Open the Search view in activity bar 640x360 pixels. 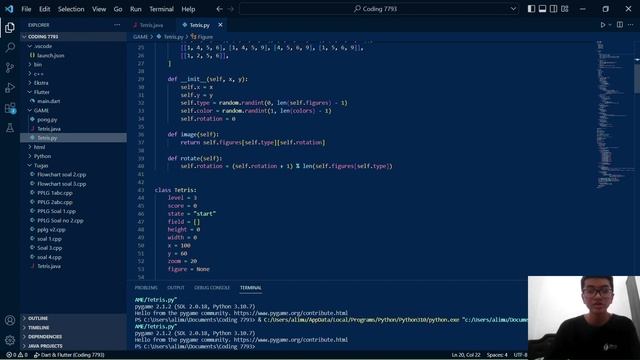tap(10, 47)
